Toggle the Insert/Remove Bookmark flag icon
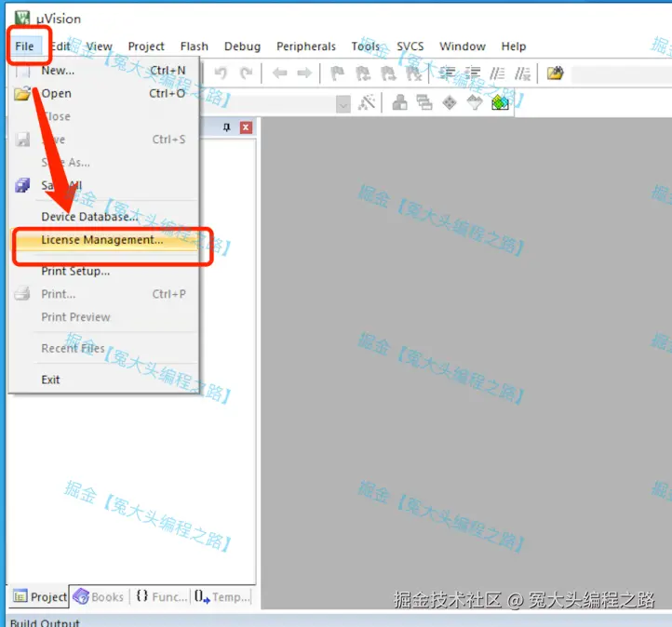The height and width of the screenshot is (627, 672). click(338, 73)
